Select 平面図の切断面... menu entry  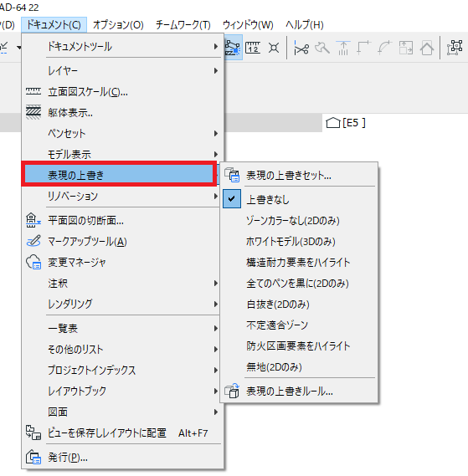(x=122, y=220)
